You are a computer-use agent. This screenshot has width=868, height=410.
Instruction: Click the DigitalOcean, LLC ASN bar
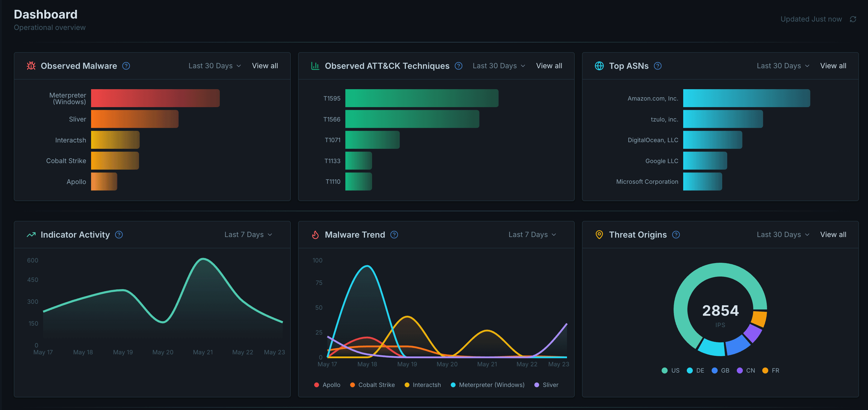point(713,140)
